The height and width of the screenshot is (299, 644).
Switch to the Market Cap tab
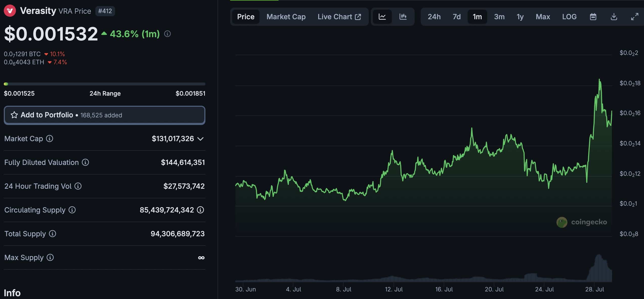286,17
